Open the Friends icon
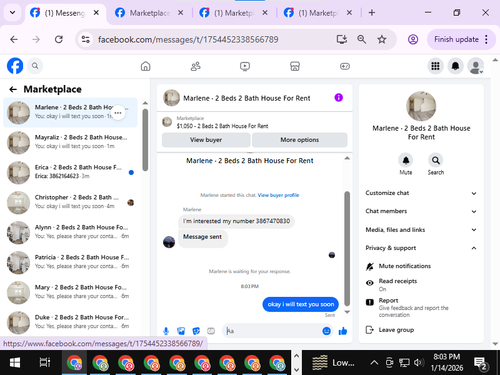500x375 pixels. coord(196,66)
